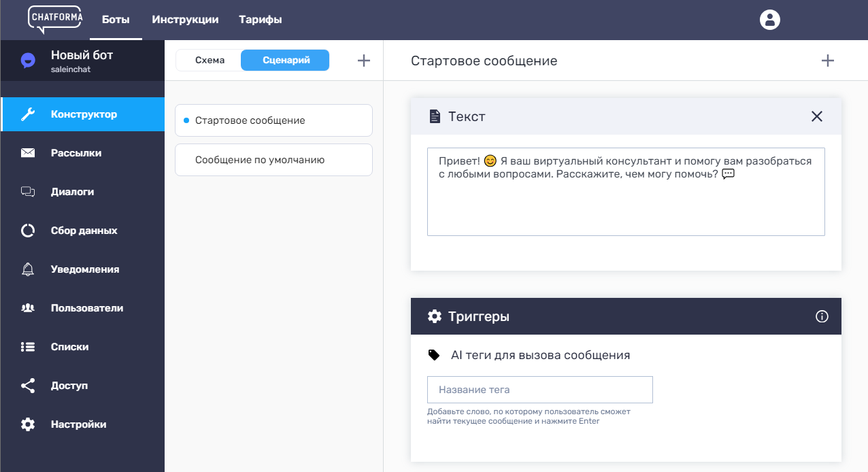868x472 pixels.
Task: Switch view to Схема
Action: pos(210,61)
